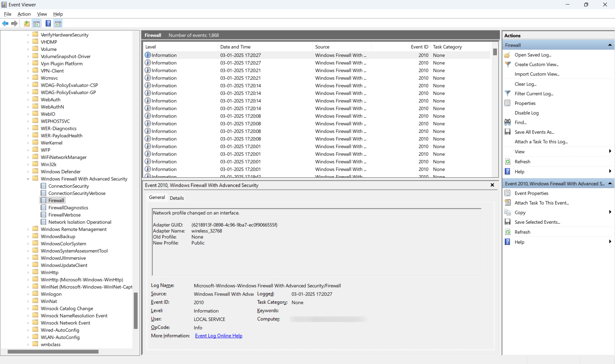Select the Event Properties icon in Actions pane

pyautogui.click(x=508, y=193)
